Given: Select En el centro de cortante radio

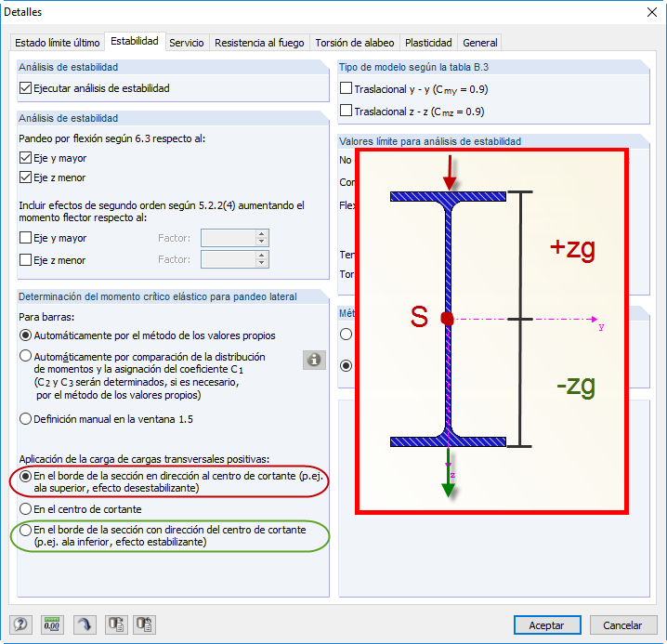Looking at the screenshot, I should click(25, 508).
